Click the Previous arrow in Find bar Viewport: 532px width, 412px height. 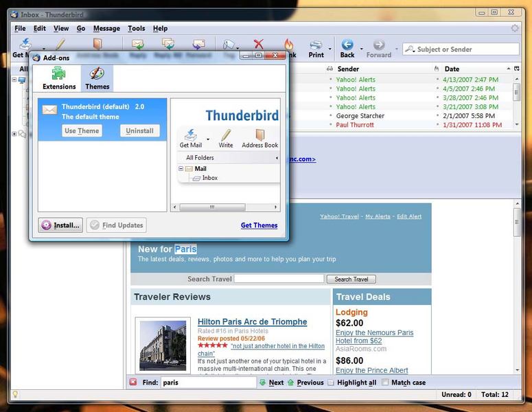tap(291, 382)
